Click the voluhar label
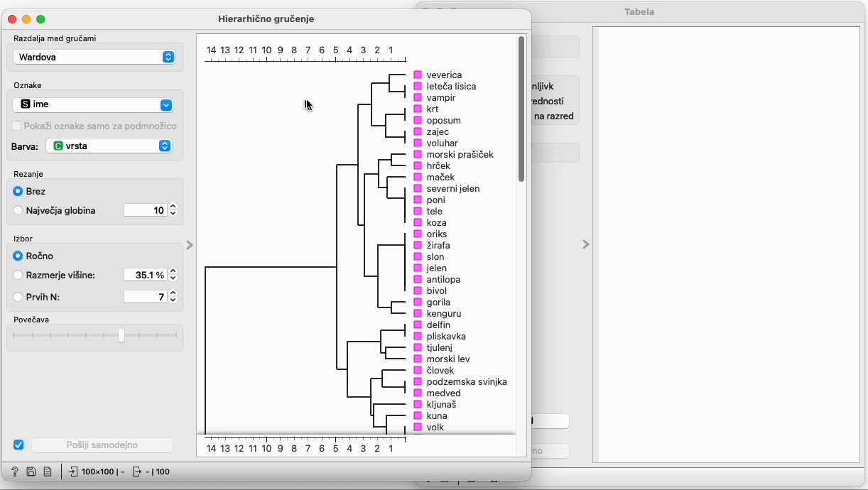The width and height of the screenshot is (868, 490). point(443,143)
